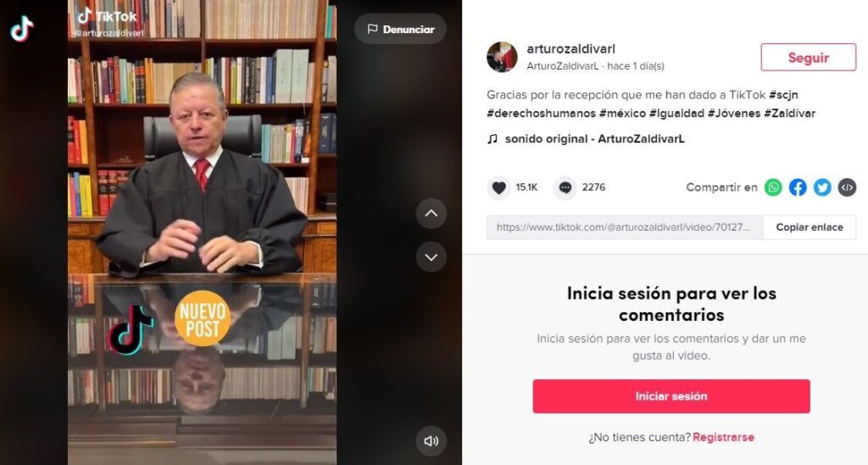The width and height of the screenshot is (868, 465).
Task: Open the embed code icon
Action: pyautogui.click(x=847, y=188)
